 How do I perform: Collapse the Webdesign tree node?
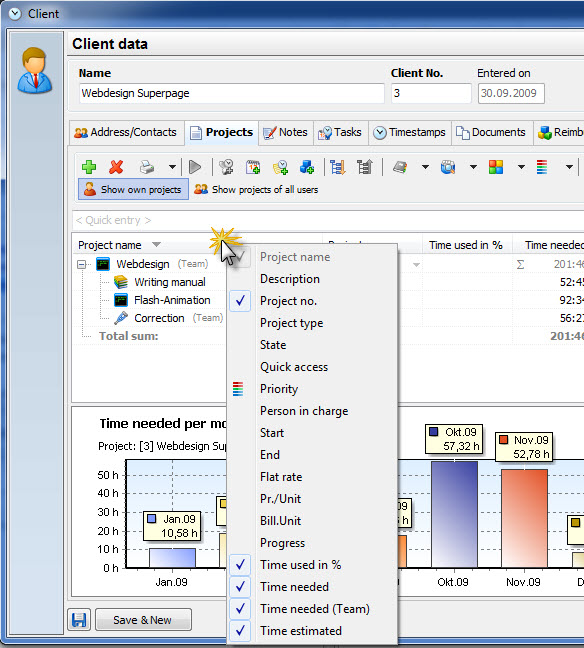tap(81, 264)
